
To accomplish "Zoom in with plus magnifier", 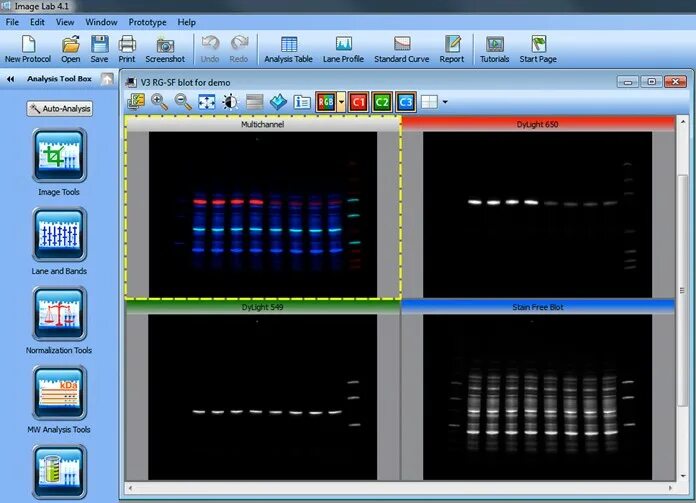I will click(159, 102).
